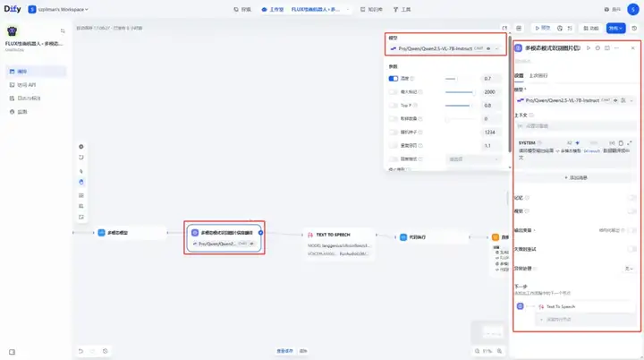Click the version history icon right of Publish

(x=634, y=28)
